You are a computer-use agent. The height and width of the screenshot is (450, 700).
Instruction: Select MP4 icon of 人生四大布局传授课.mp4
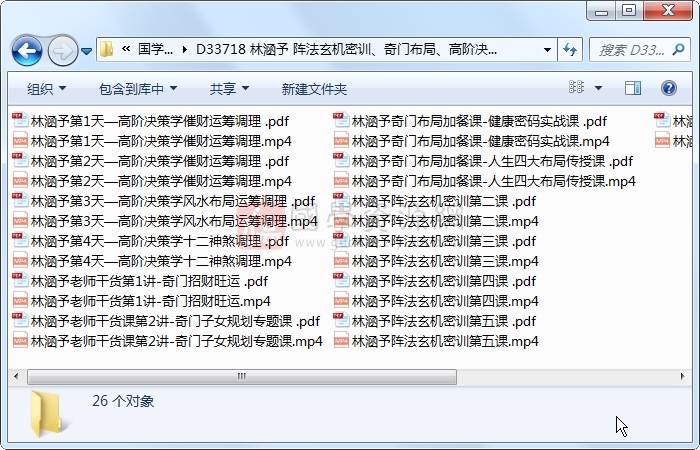tap(341, 181)
